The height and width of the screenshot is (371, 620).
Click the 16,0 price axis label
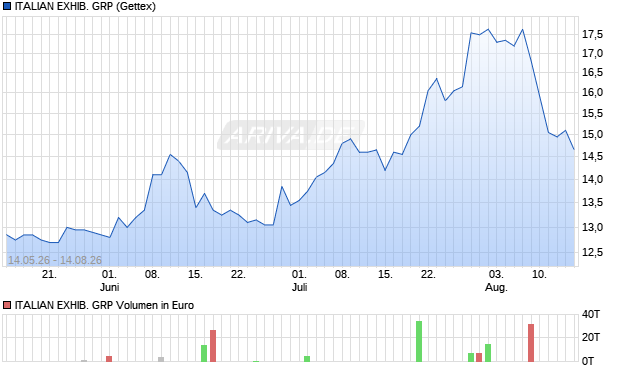[592, 92]
